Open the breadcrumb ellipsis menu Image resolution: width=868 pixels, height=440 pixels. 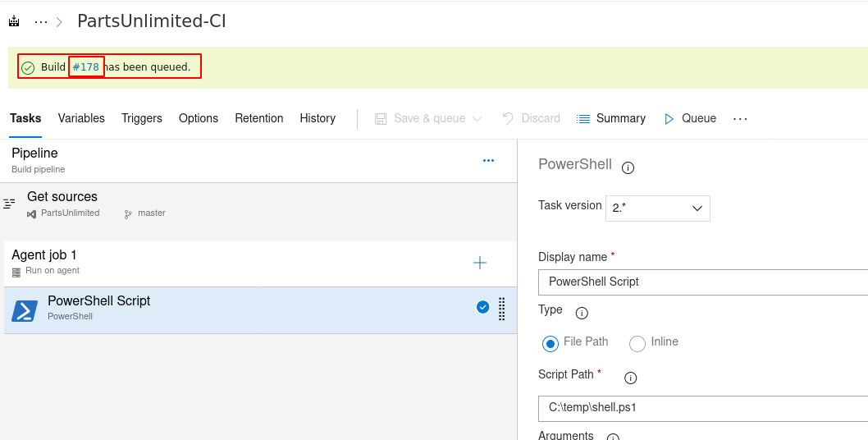(x=41, y=22)
